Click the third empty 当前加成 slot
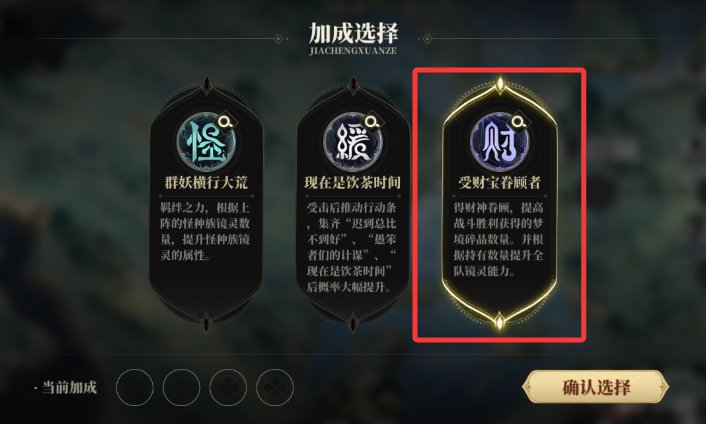This screenshot has width=706, height=424. [228, 388]
